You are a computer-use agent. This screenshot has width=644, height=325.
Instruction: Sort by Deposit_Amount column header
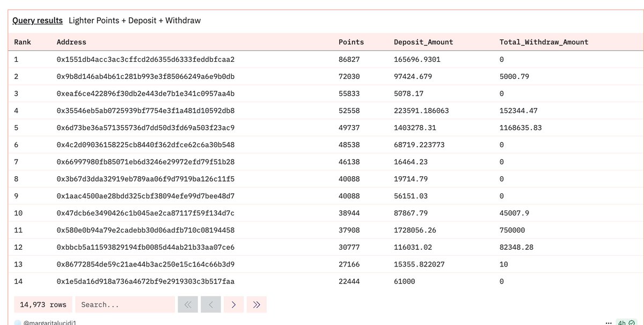423,42
